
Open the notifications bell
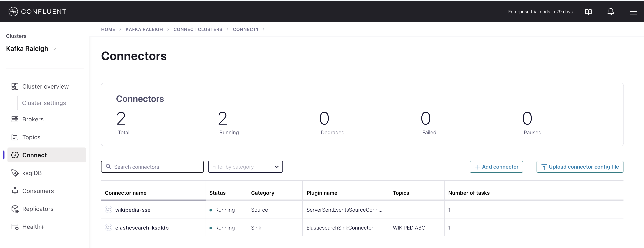coord(610,12)
